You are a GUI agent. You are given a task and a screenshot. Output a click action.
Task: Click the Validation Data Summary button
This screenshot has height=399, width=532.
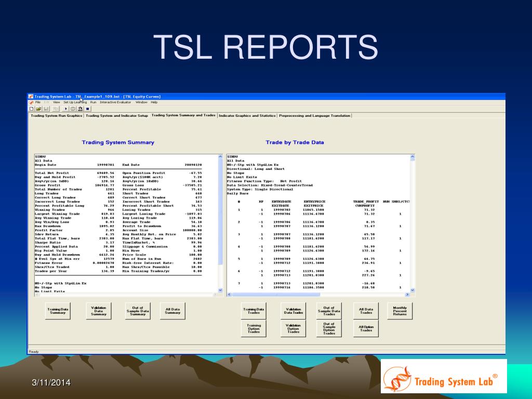coord(98,311)
